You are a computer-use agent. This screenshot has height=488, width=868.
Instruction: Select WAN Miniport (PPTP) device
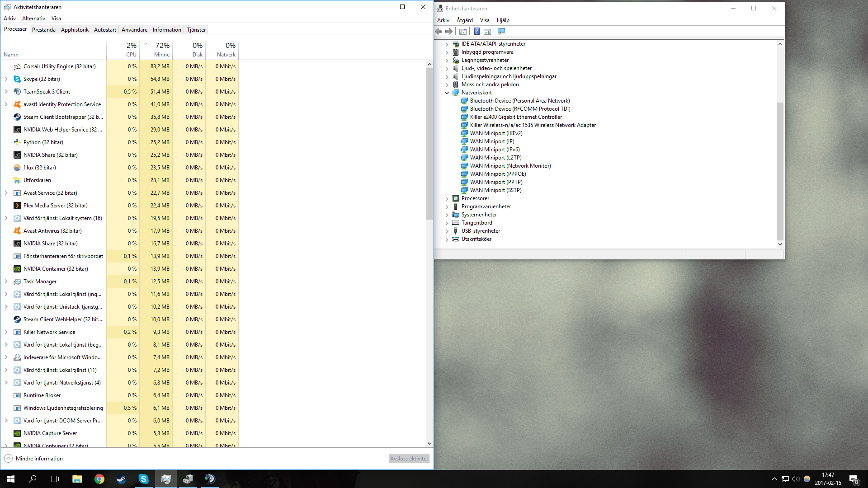tap(496, 182)
